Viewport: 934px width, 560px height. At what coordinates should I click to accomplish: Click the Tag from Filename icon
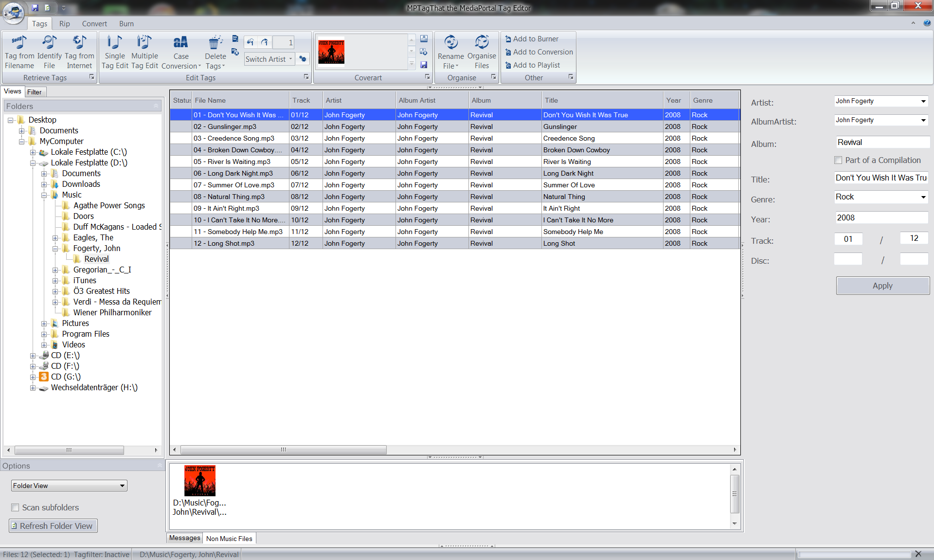[19, 43]
